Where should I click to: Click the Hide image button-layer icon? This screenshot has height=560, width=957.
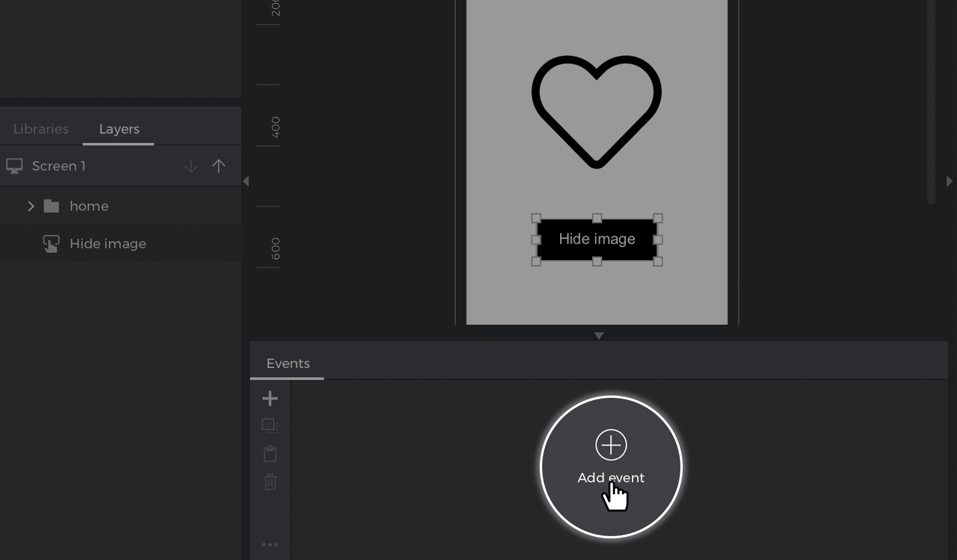coord(51,244)
